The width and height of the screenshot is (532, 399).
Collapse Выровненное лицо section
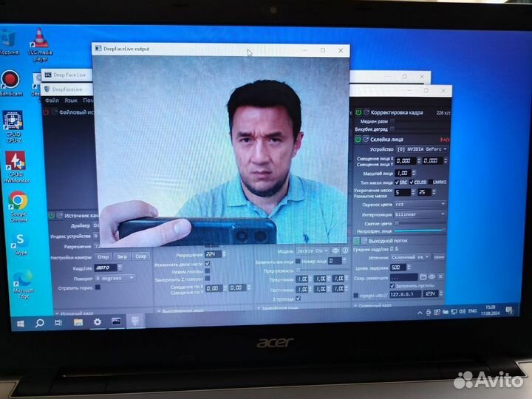(159, 311)
